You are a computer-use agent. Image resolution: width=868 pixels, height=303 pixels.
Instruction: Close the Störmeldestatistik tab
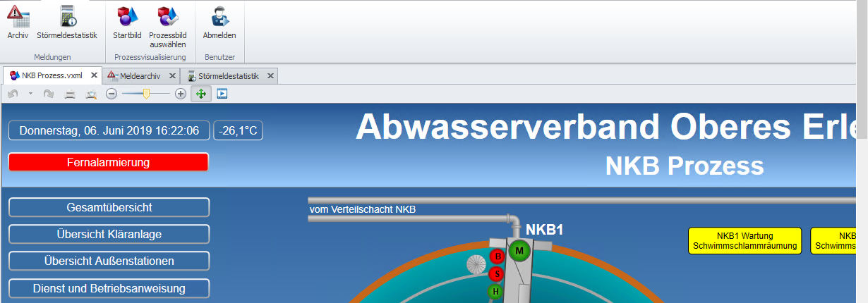(270, 75)
